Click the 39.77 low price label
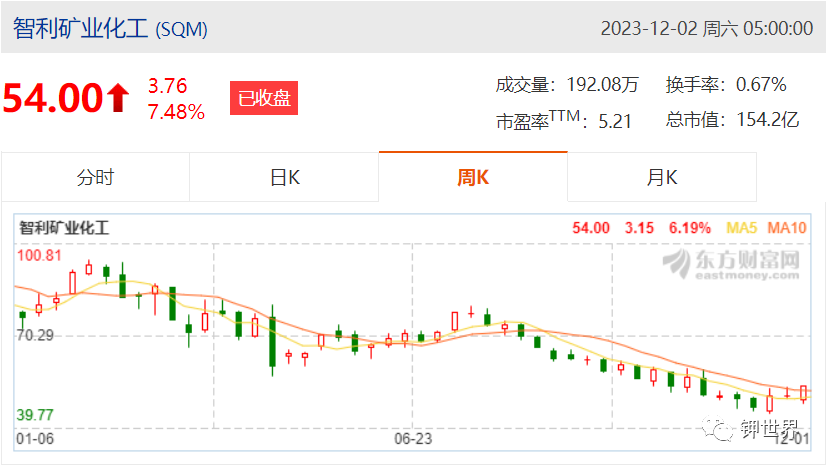 35,415
